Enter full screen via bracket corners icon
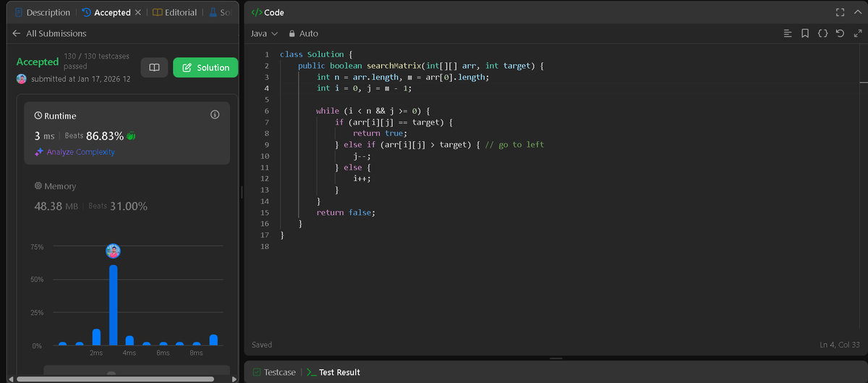Viewport: 868px width, 383px height. coord(840,12)
